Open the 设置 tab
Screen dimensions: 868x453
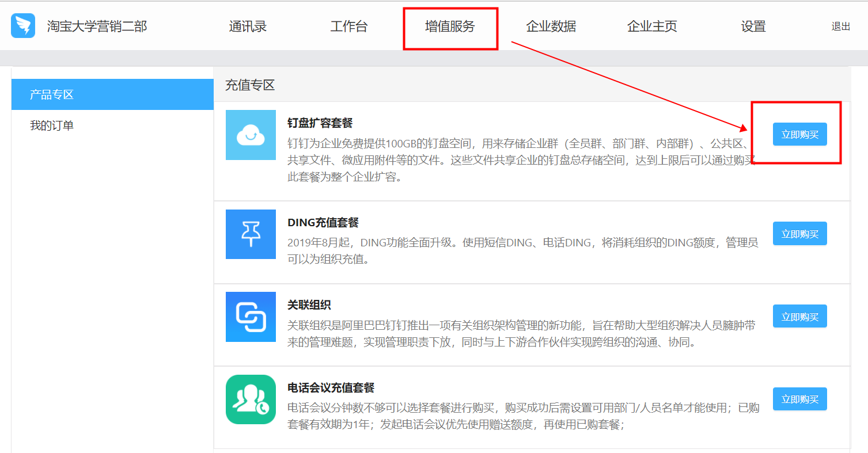753,26
